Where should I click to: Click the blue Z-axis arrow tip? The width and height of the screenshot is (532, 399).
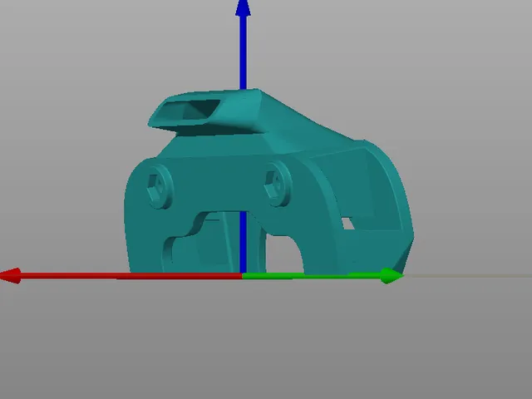[243, 7]
